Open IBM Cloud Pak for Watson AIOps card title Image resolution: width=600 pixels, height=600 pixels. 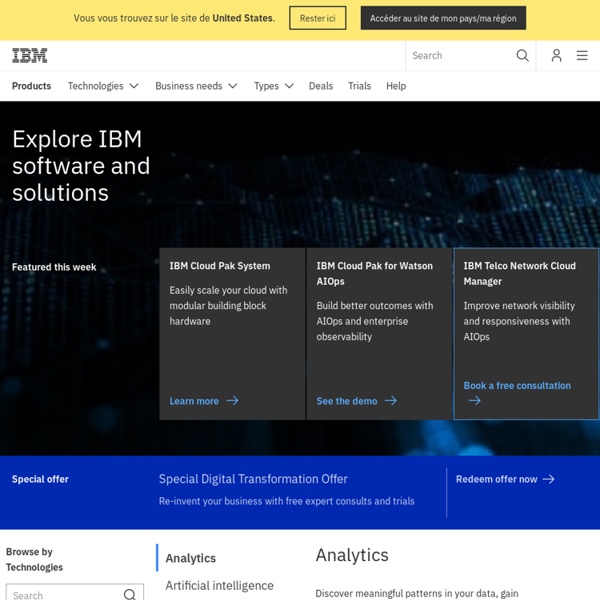tap(374, 273)
